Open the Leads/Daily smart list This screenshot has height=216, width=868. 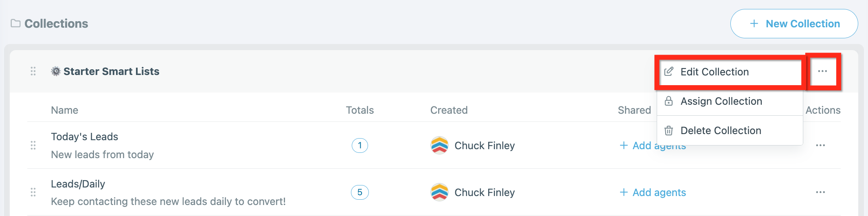(78, 184)
